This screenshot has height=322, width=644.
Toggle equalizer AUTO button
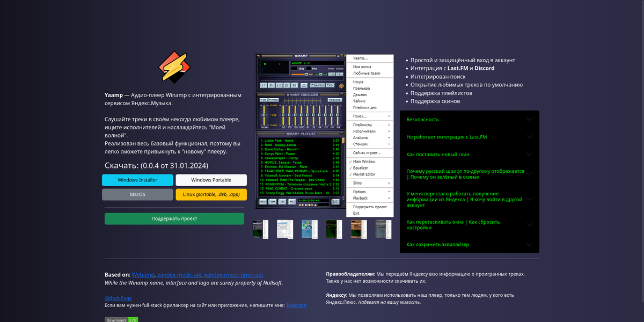point(274,100)
